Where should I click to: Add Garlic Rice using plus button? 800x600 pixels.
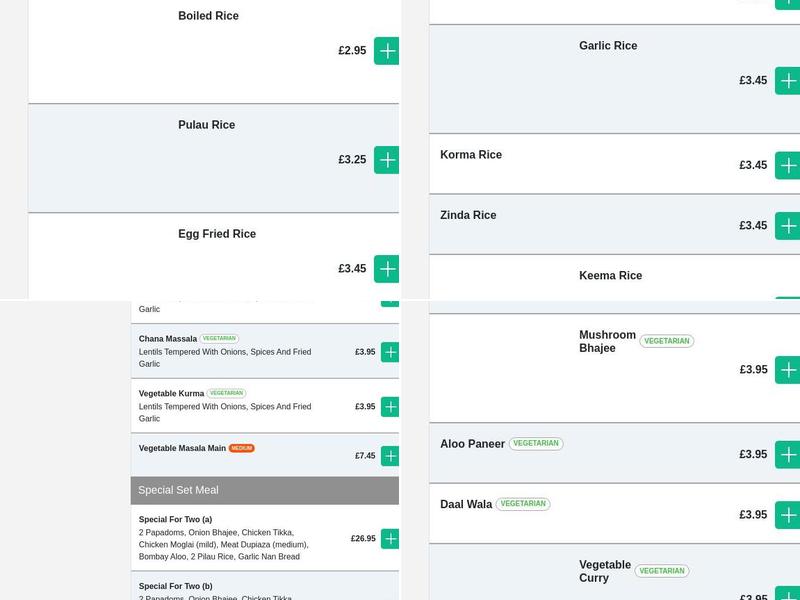tap(788, 81)
